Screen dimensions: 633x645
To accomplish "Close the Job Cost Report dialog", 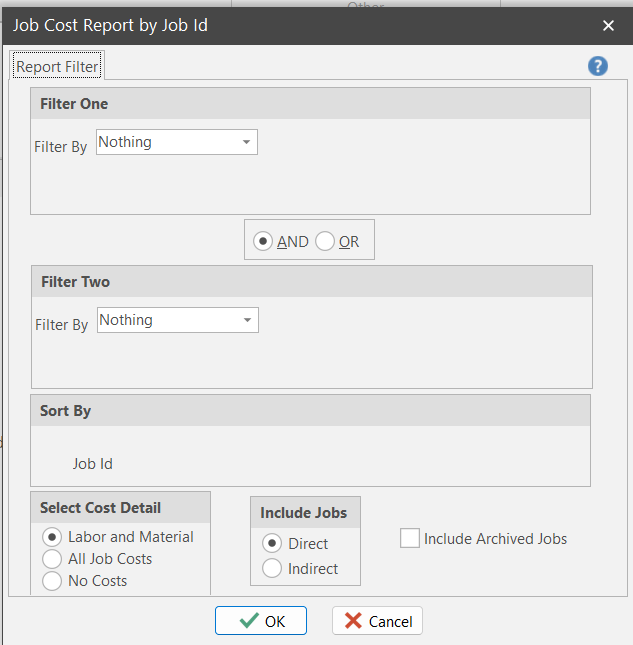I will click(608, 25).
